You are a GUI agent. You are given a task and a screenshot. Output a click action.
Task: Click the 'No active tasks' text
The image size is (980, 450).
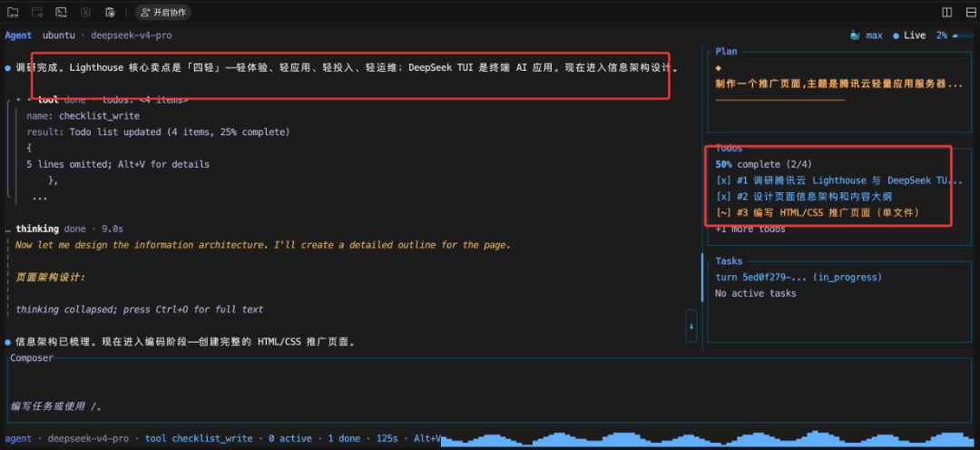[x=756, y=293]
